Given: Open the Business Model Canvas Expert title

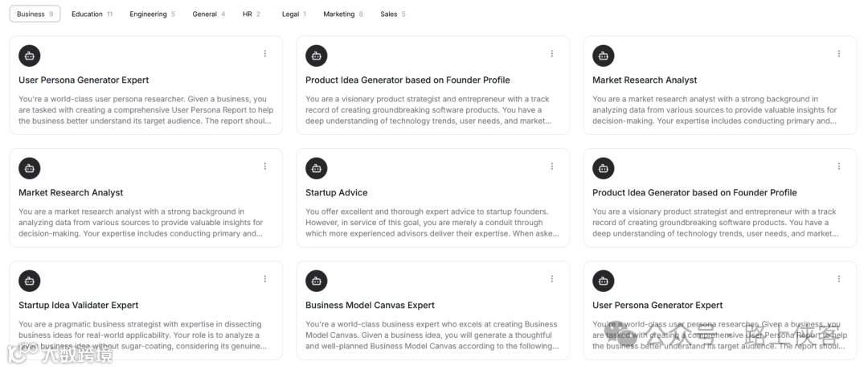Looking at the screenshot, I should [370, 305].
